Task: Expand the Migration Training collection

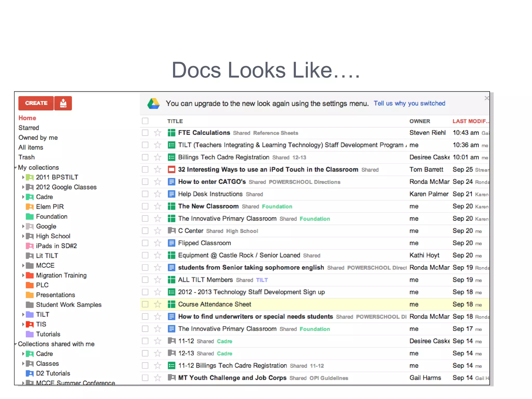Action: point(23,275)
